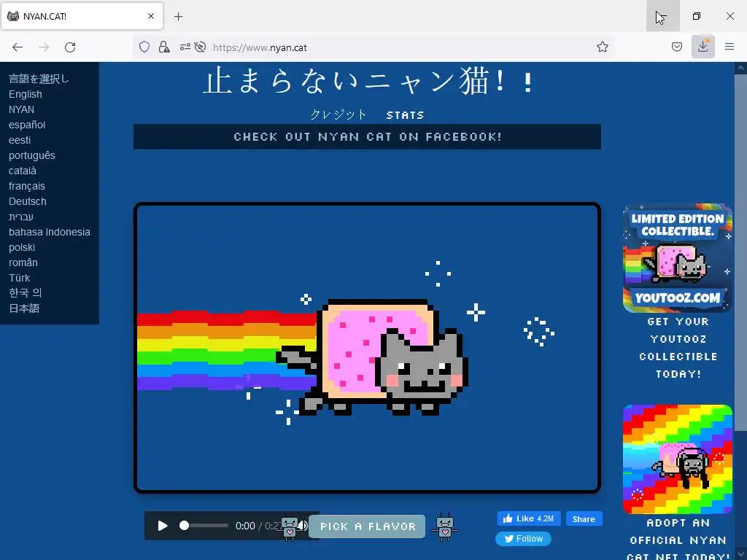Select the NYAN language option
Viewport: 747px width, 560px height.
(x=21, y=109)
